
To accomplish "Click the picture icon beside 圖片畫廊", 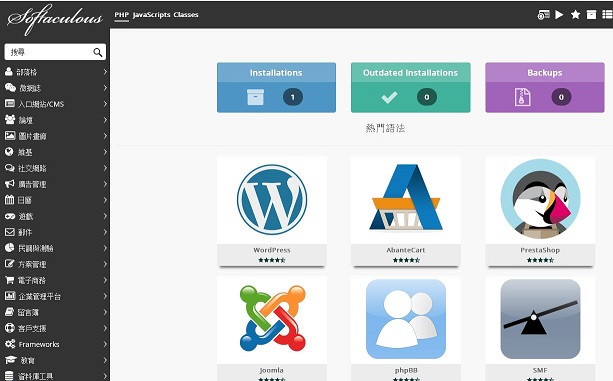I will point(10,136).
